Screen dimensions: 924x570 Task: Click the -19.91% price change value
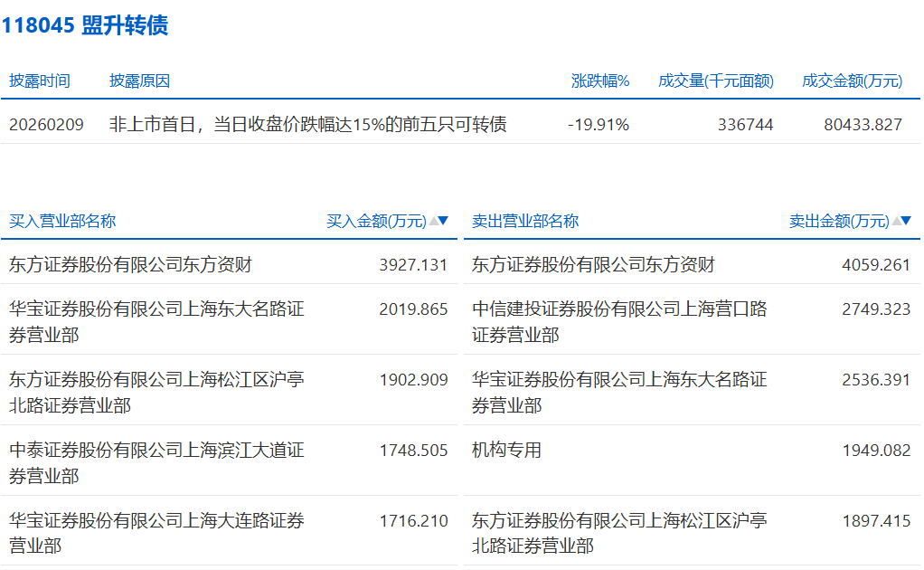coord(598,125)
